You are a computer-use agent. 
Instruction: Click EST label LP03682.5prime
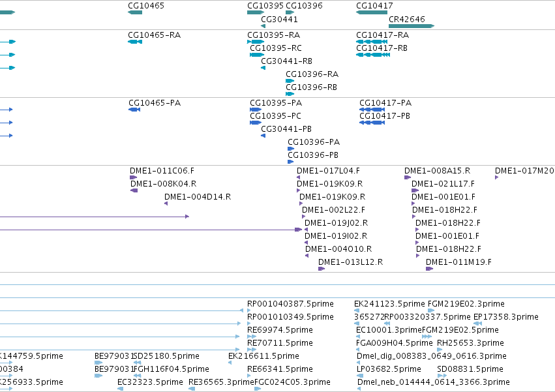[x=389, y=369]
